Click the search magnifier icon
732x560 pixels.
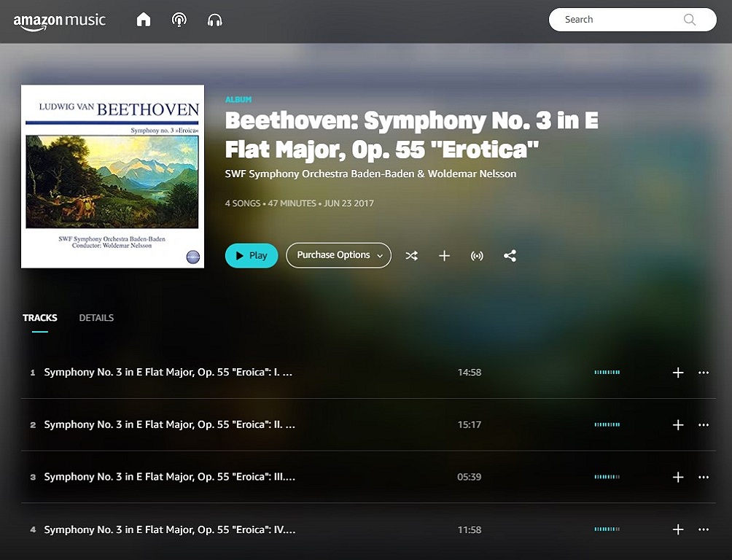(689, 20)
